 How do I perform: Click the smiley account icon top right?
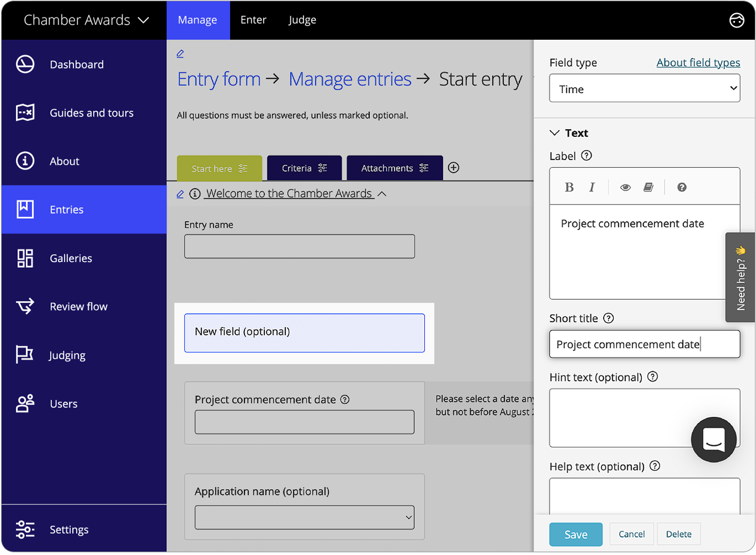click(737, 20)
